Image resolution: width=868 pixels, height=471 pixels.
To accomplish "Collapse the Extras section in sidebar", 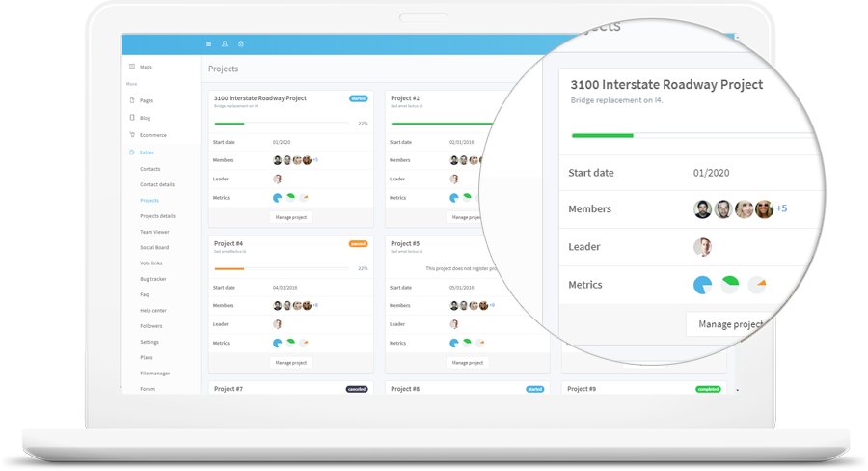I will coord(148,152).
